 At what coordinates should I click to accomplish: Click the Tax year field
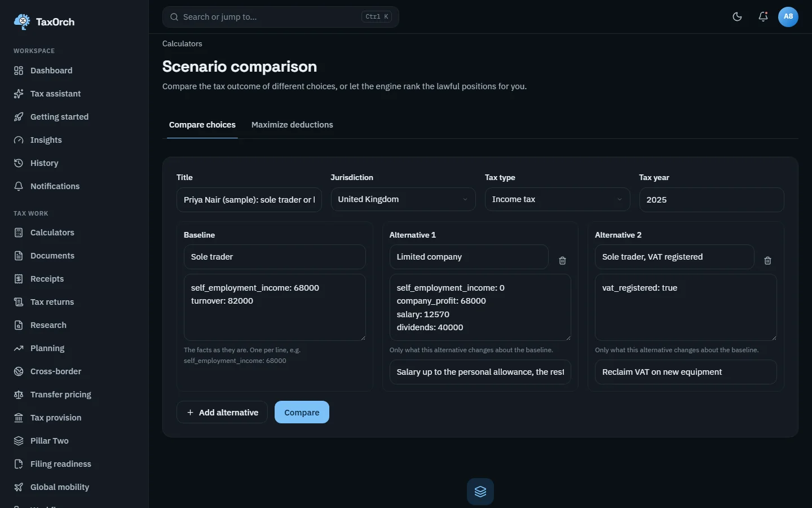pyautogui.click(x=712, y=200)
